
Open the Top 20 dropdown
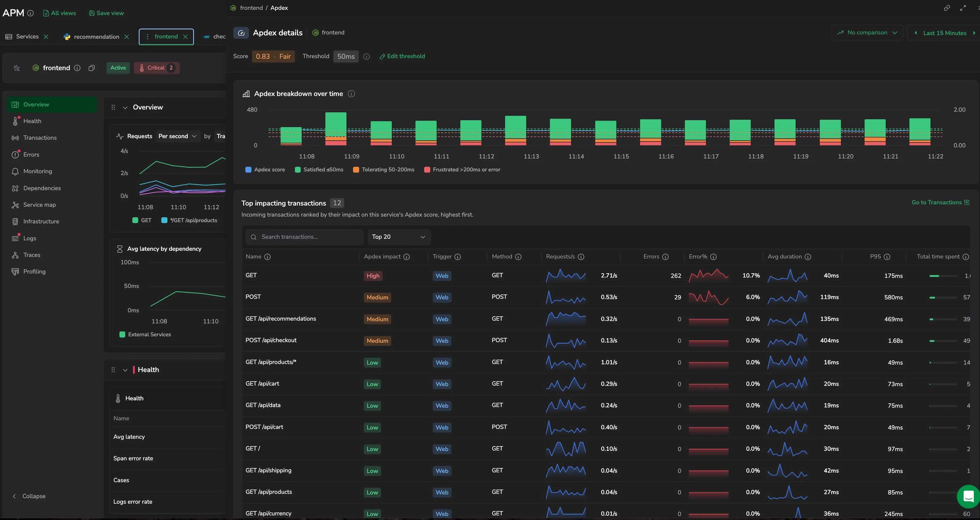399,237
